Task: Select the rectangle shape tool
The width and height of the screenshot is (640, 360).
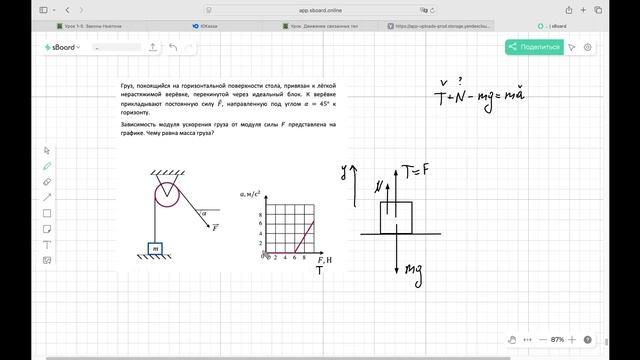Action: click(x=47, y=213)
